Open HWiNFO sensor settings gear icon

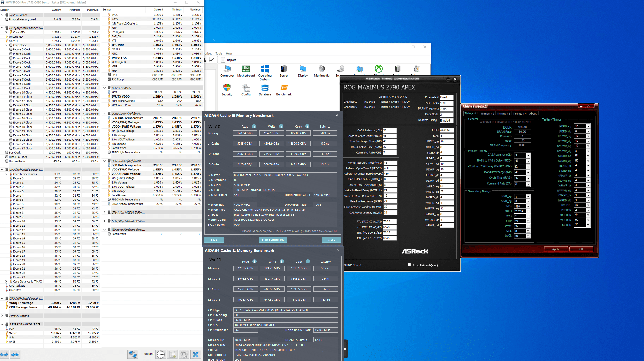coord(184,354)
